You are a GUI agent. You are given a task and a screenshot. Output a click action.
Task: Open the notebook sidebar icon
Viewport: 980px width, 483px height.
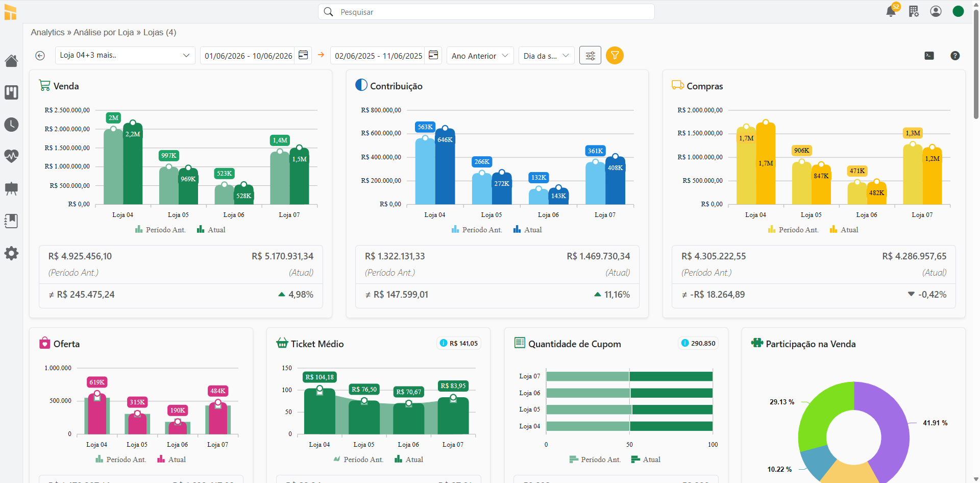[x=11, y=221]
